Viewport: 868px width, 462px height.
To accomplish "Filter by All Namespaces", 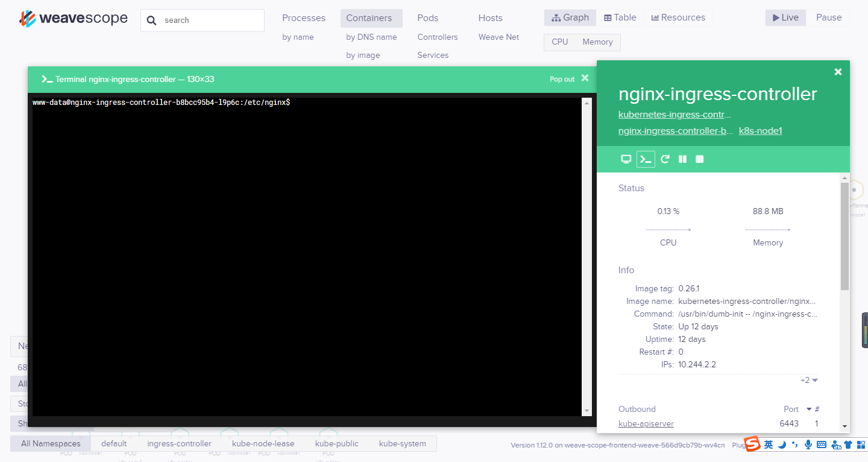I will [51, 443].
